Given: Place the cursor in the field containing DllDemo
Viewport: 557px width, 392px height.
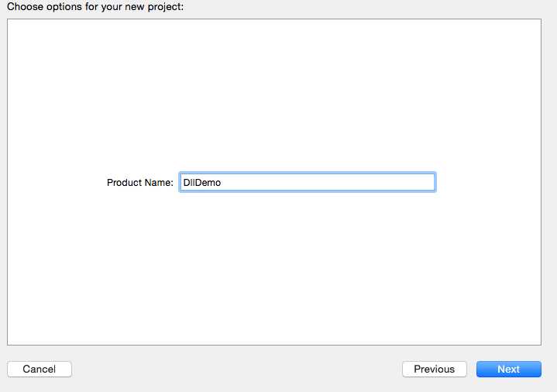Looking at the screenshot, I should pyautogui.click(x=307, y=182).
